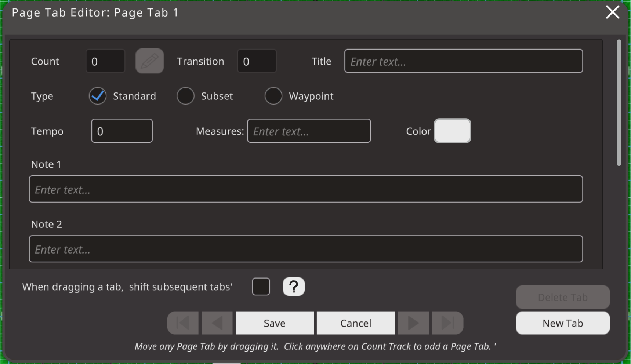Choose Waypoint as the tab type
The image size is (631, 364).
point(273,96)
